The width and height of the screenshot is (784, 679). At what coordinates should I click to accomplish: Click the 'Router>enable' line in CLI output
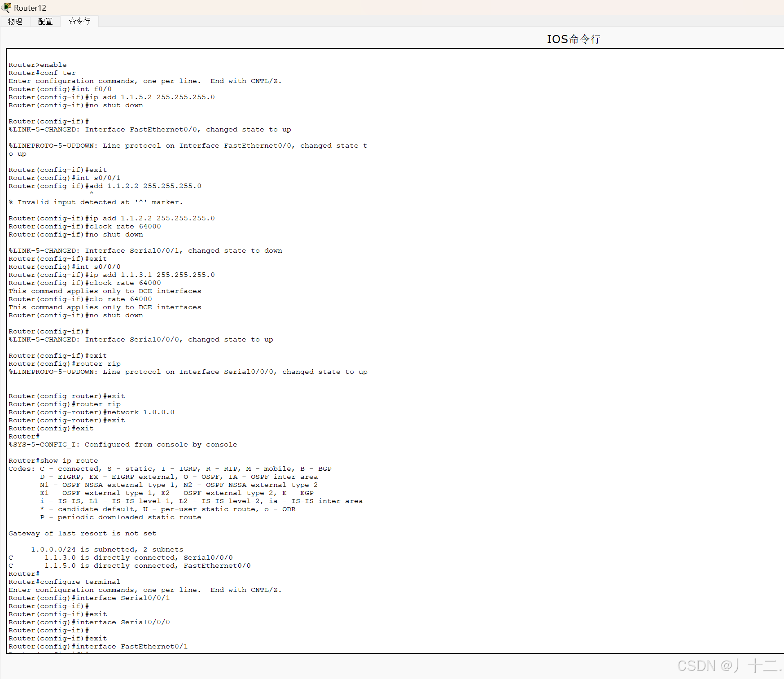[37, 65]
